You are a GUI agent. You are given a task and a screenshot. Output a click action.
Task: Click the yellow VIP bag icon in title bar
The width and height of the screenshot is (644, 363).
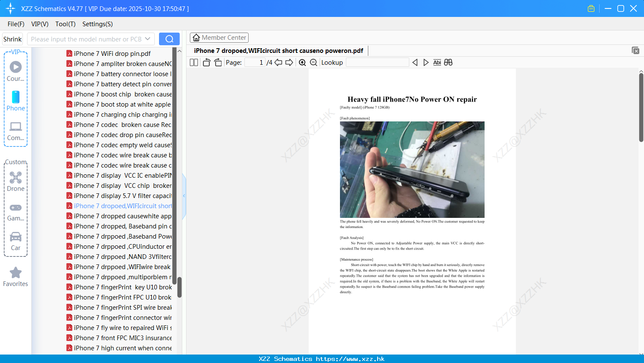591,8
